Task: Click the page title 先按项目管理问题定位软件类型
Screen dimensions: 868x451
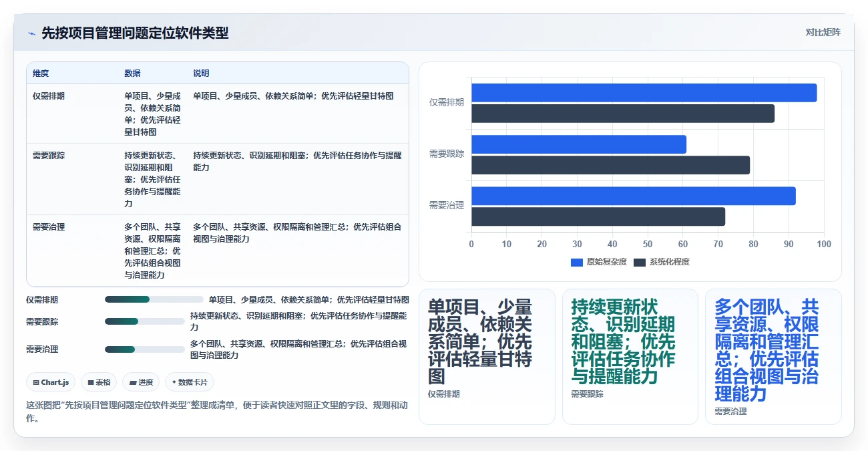Action: pyautogui.click(x=135, y=33)
